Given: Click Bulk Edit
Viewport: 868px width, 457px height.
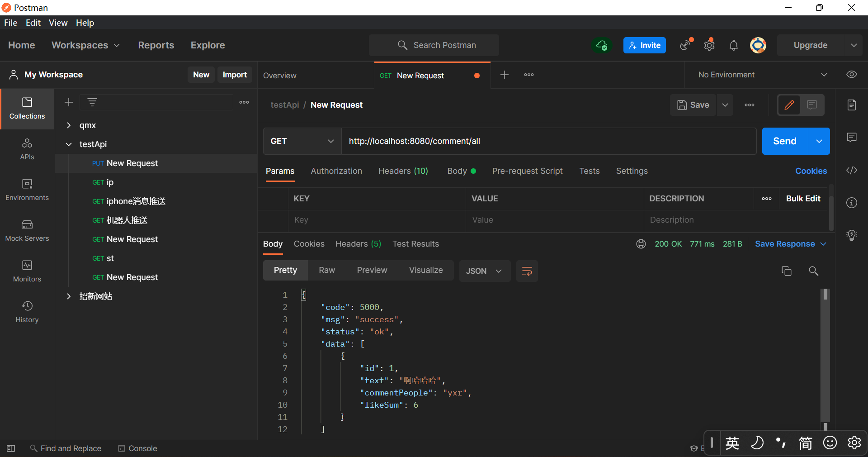Looking at the screenshot, I should pos(803,199).
